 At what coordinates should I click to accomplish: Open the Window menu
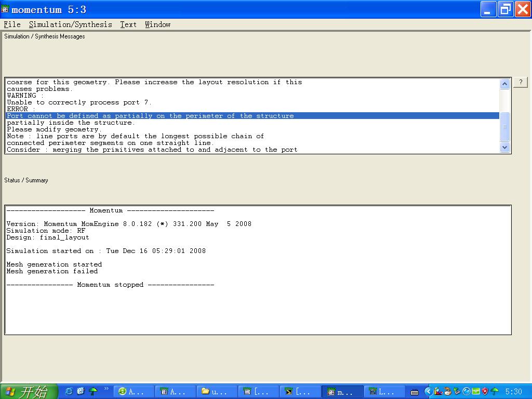158,24
